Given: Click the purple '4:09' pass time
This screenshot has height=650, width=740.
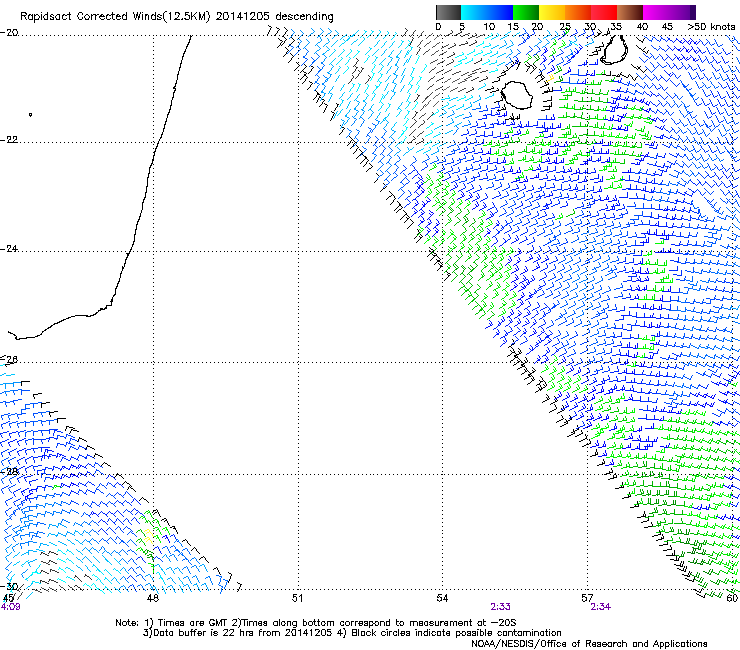Looking at the screenshot, I should pyautogui.click(x=10, y=607).
